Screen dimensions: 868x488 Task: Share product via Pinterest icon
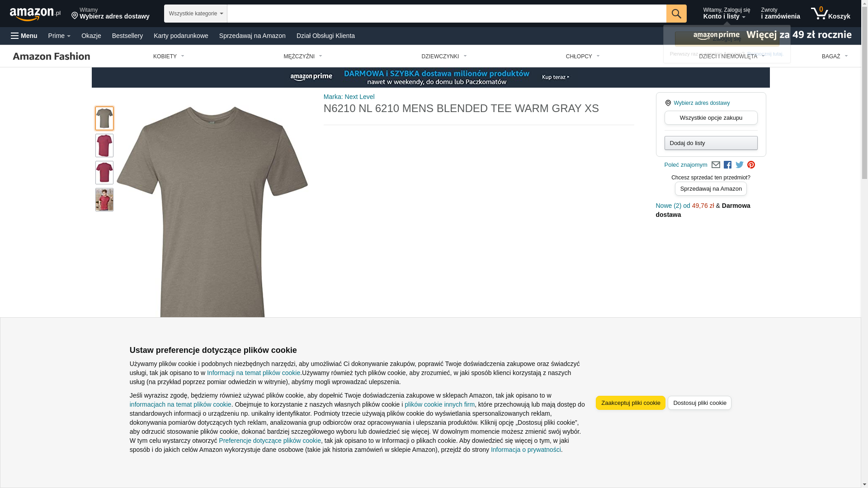pyautogui.click(x=751, y=165)
